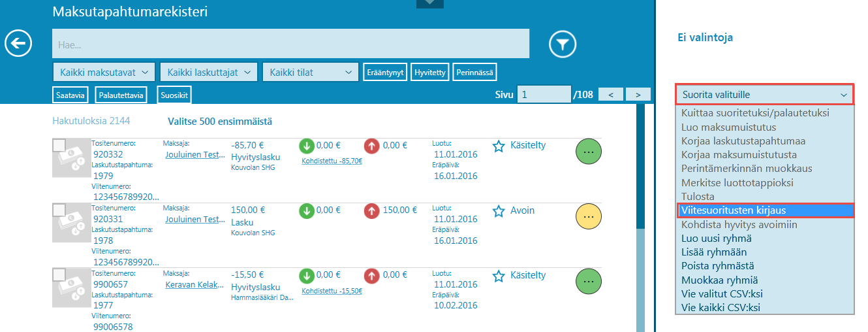Screen dimensions: 868x332
Task: Go to next page with > button
Action: [638, 95]
